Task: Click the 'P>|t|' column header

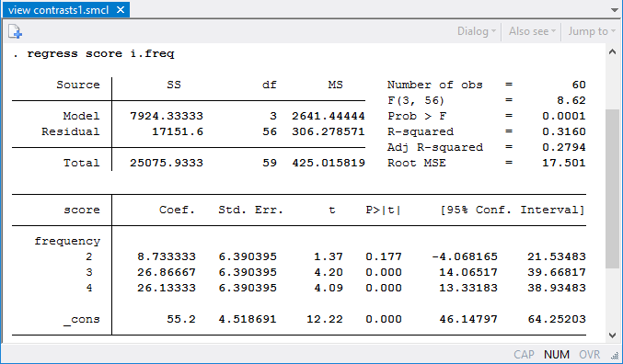Action: click(384, 210)
